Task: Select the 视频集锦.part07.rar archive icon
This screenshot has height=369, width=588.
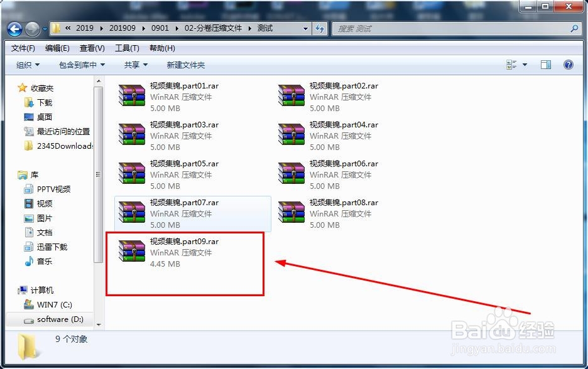Action: [x=132, y=212]
